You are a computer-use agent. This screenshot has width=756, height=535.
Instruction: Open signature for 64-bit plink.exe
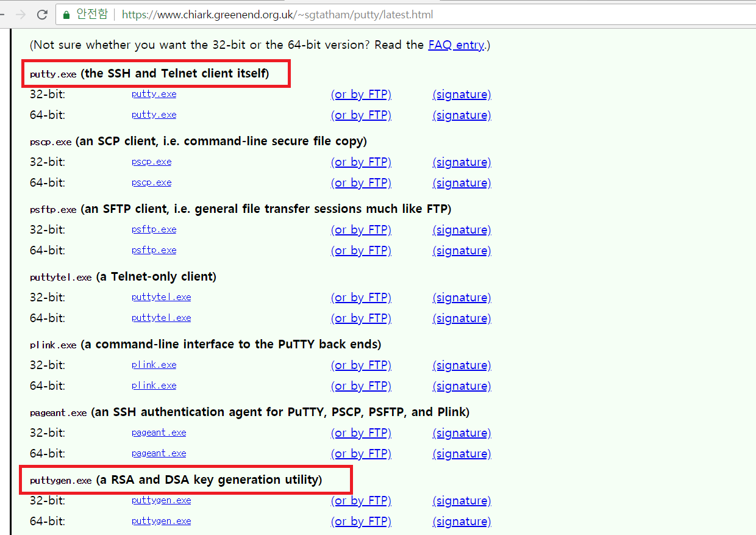(x=462, y=386)
